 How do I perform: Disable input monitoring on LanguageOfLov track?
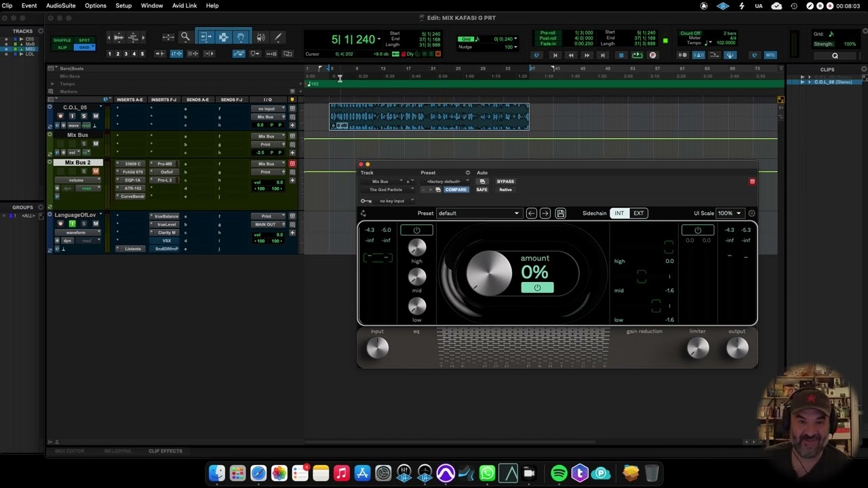coord(73,224)
